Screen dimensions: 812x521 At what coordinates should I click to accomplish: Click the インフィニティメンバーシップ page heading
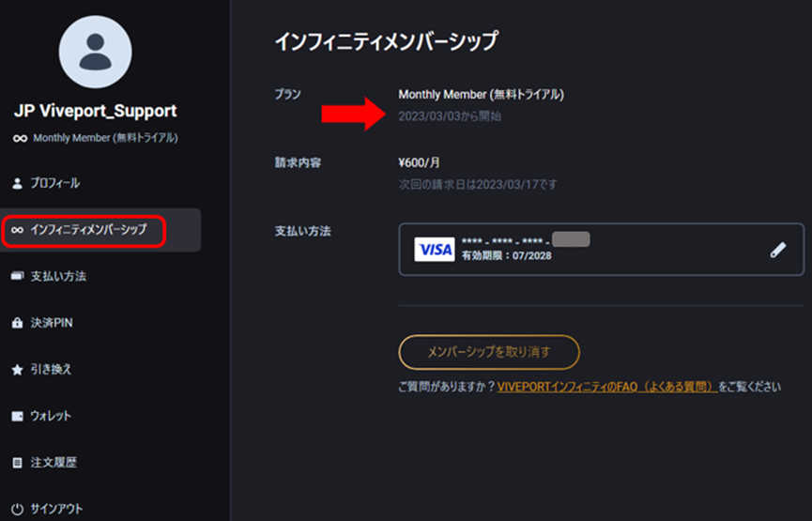point(387,41)
